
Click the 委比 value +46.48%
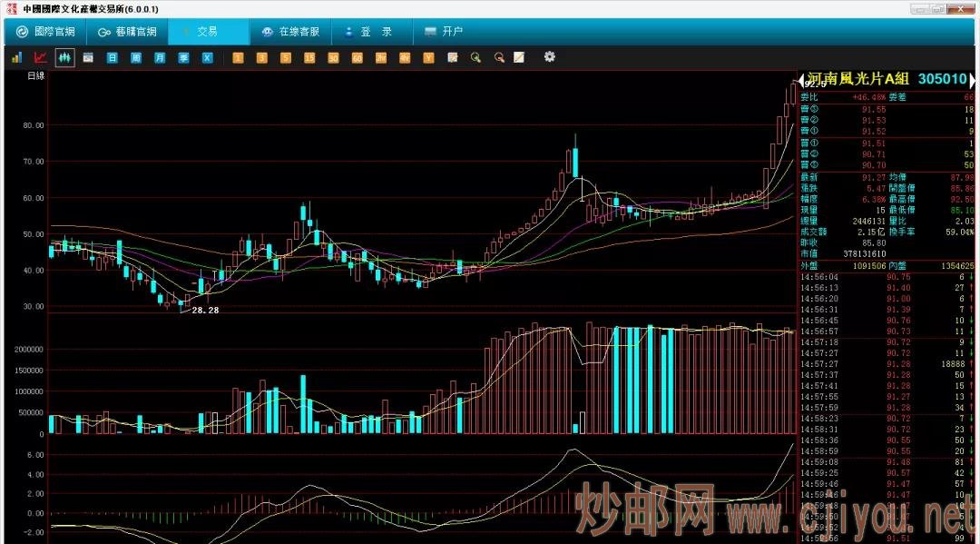tap(869, 97)
